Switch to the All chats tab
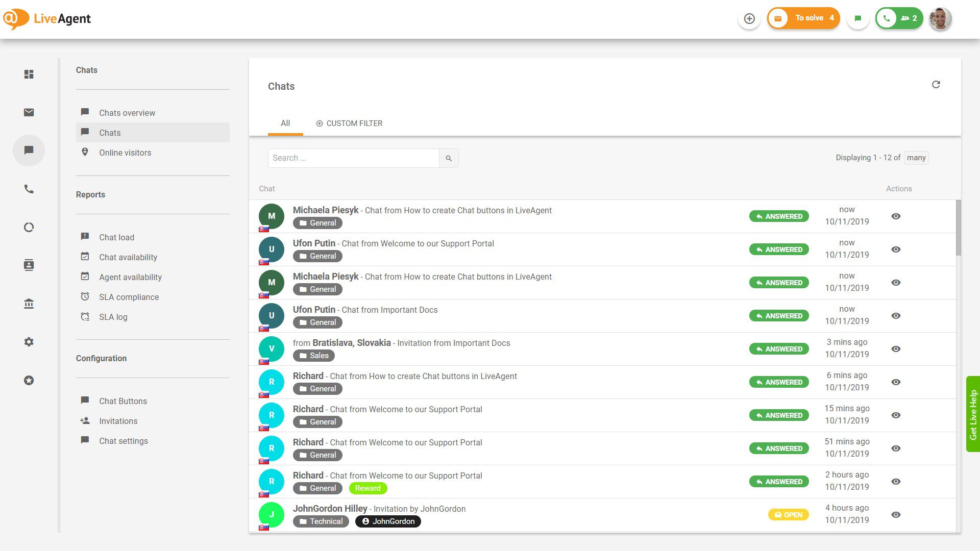 click(x=285, y=123)
